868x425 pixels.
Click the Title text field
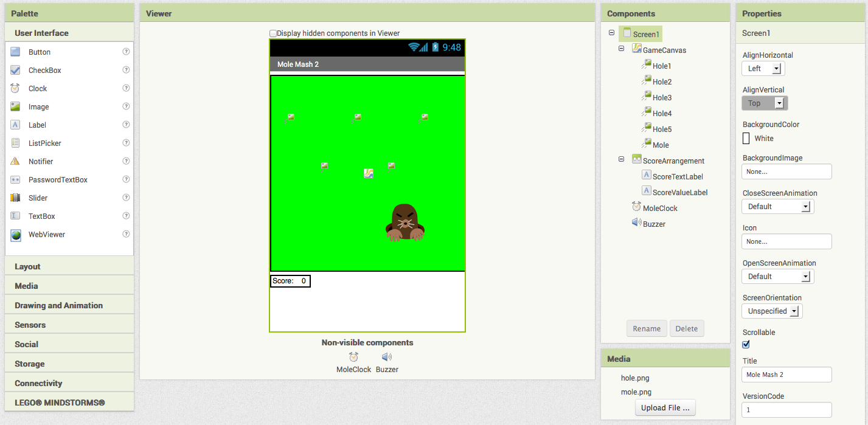click(786, 375)
